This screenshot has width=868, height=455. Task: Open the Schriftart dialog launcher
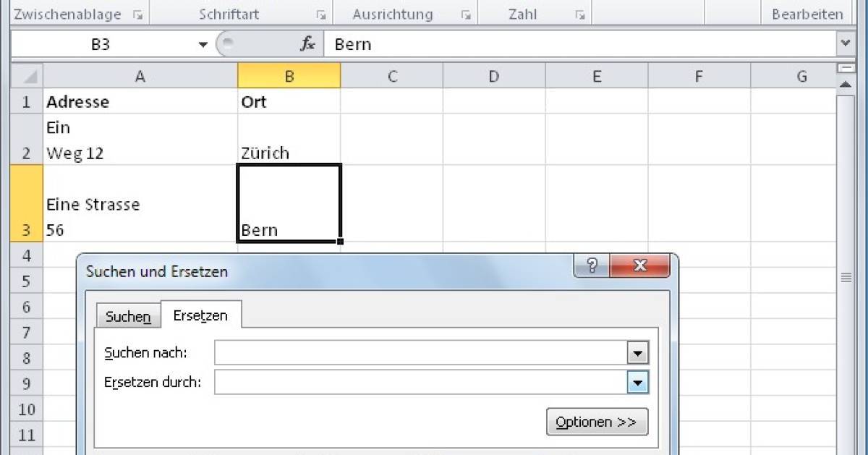(x=320, y=14)
